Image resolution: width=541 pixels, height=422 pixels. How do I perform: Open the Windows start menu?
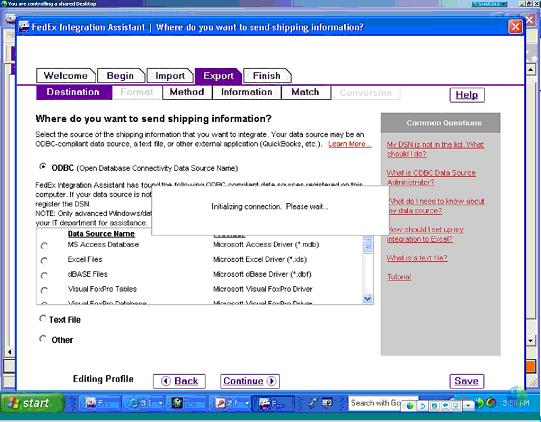coord(32,403)
